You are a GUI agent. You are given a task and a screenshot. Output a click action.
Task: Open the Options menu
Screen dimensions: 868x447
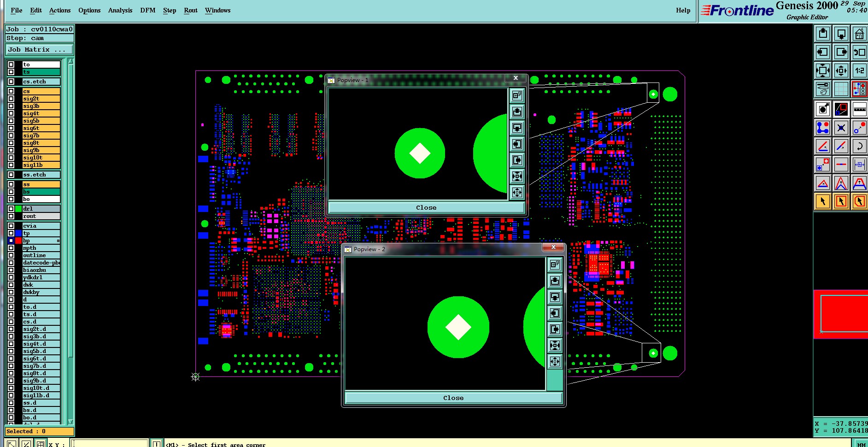tap(89, 10)
